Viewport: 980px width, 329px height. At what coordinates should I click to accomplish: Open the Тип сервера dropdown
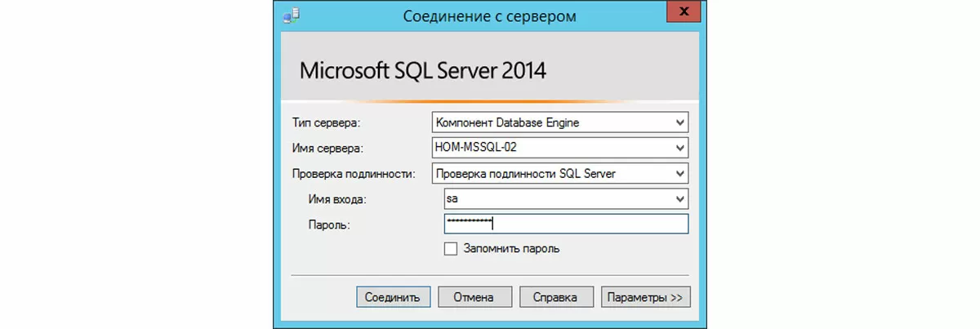pyautogui.click(x=559, y=122)
